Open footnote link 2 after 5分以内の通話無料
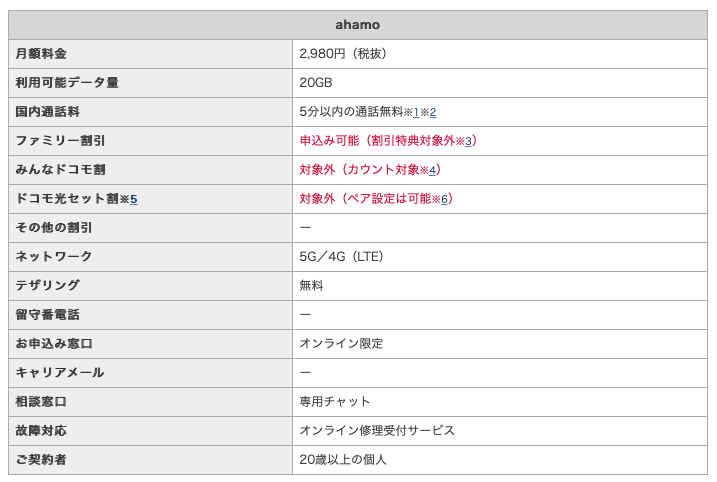 (433, 112)
